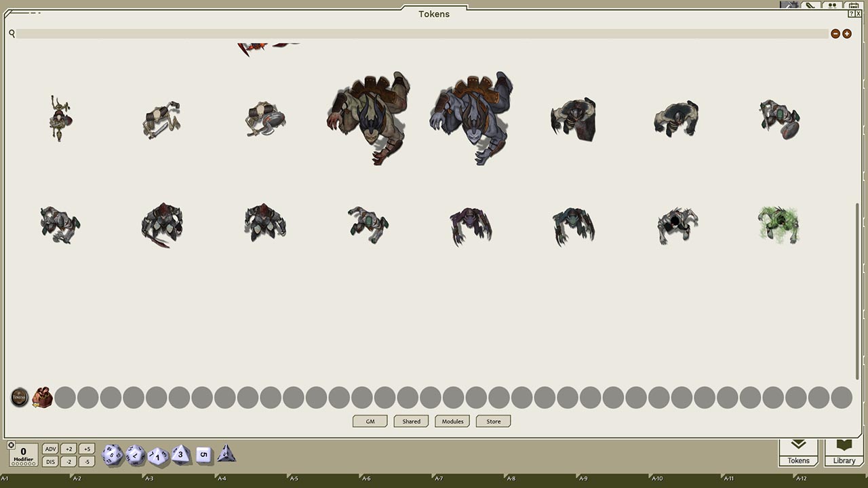Roll the d4 die
This screenshot has height=488, width=868.
(x=226, y=454)
